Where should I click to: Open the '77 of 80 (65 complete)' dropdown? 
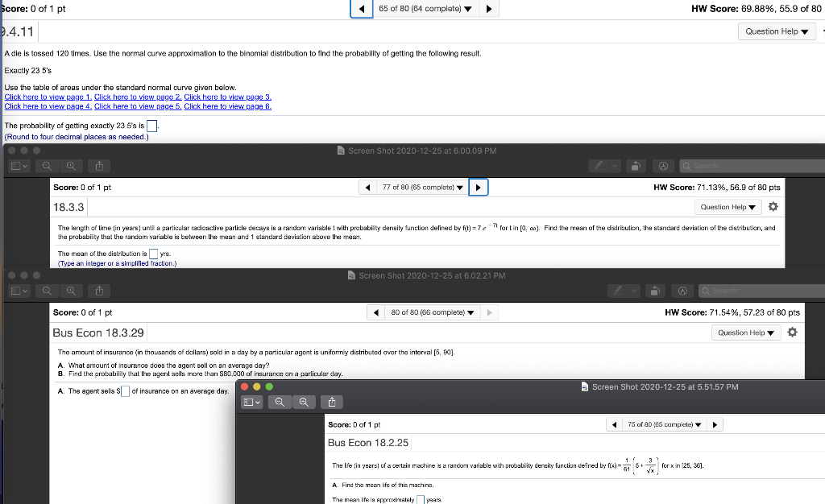pos(422,187)
